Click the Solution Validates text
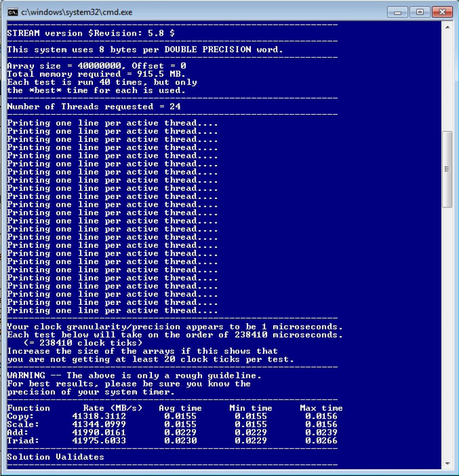The height and width of the screenshot is (476, 459). pyautogui.click(x=56, y=457)
